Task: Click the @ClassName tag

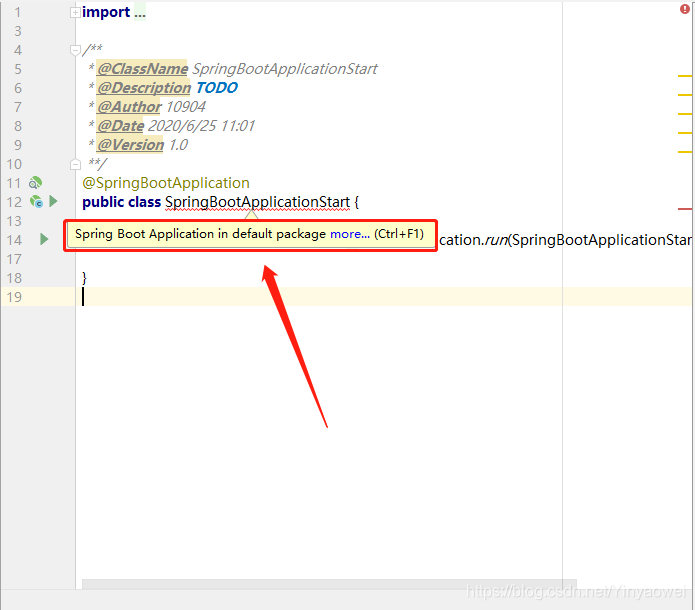Action: click(x=142, y=69)
